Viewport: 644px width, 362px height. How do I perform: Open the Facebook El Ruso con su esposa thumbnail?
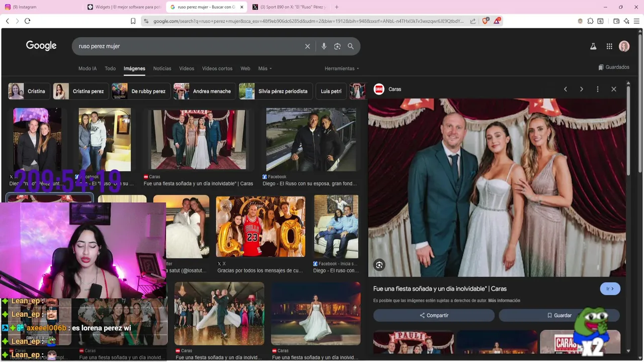pyautogui.click(x=311, y=139)
